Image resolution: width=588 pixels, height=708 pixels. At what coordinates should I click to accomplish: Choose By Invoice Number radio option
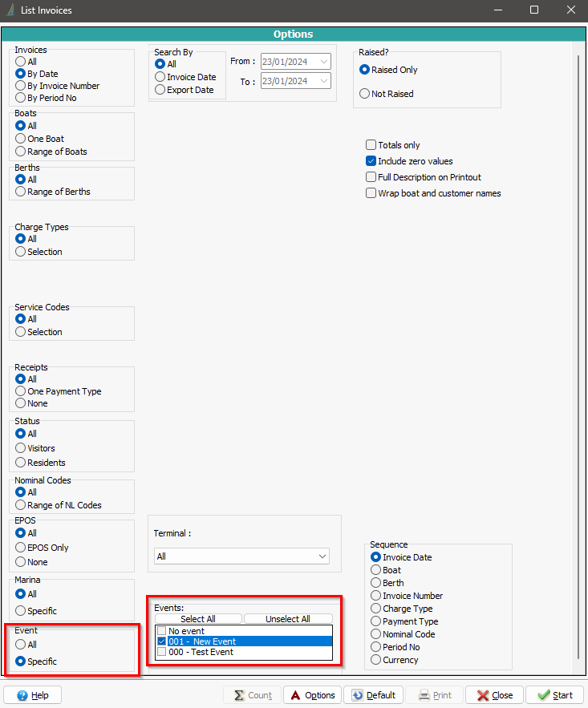(x=21, y=86)
